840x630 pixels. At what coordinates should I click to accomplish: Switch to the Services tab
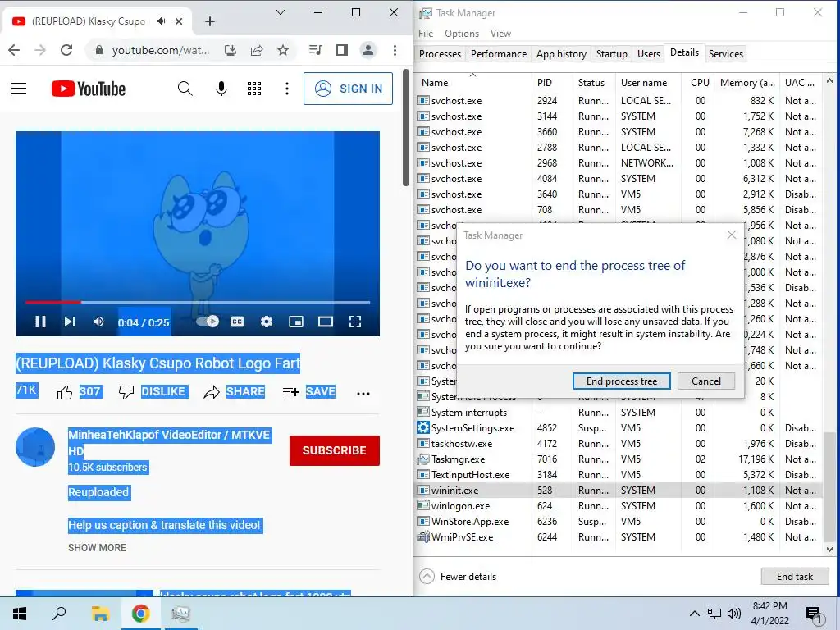coord(725,53)
